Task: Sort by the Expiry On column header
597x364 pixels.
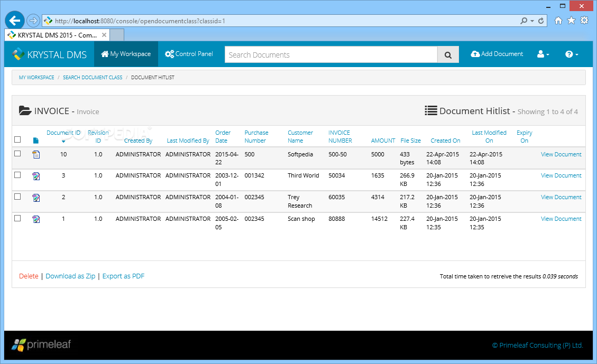Action: point(524,136)
